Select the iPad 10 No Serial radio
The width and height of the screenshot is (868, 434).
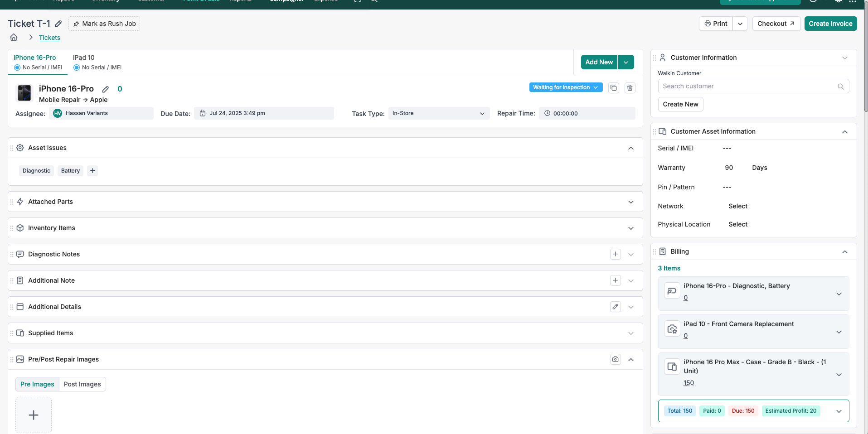(77, 68)
